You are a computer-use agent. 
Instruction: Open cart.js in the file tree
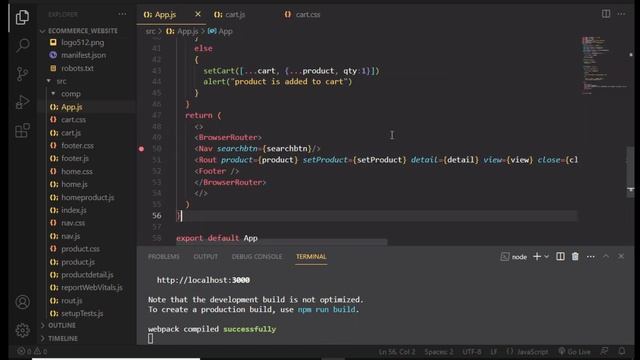(x=71, y=133)
